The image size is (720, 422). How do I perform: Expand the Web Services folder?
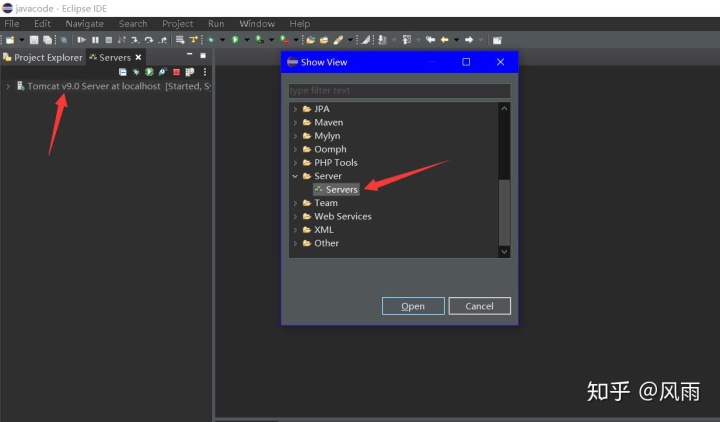pyautogui.click(x=295, y=216)
